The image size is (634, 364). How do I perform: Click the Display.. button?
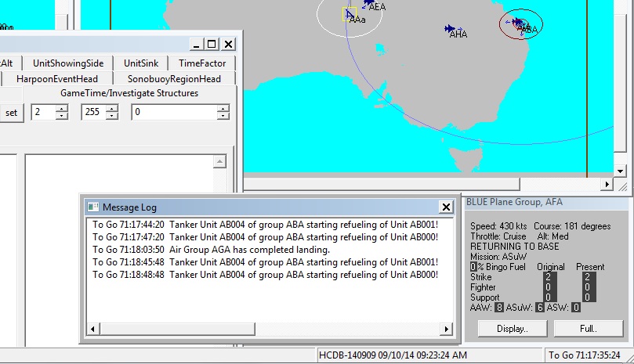pyautogui.click(x=512, y=329)
